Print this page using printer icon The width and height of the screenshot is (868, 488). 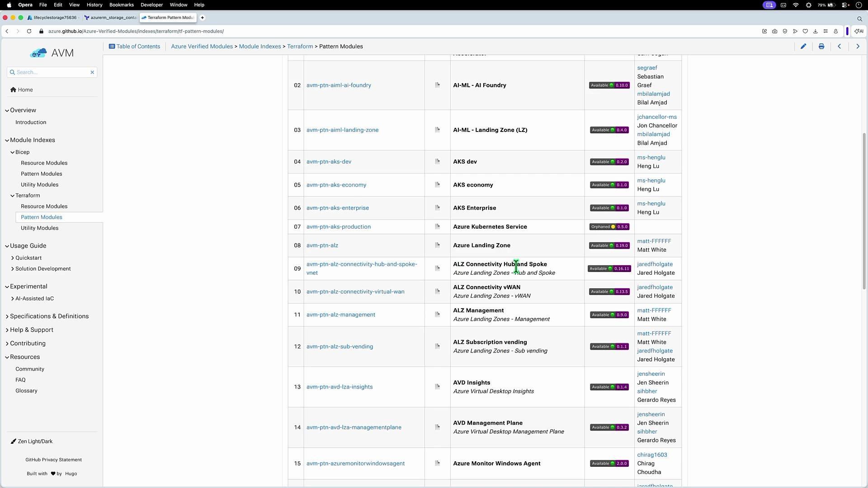[821, 46]
